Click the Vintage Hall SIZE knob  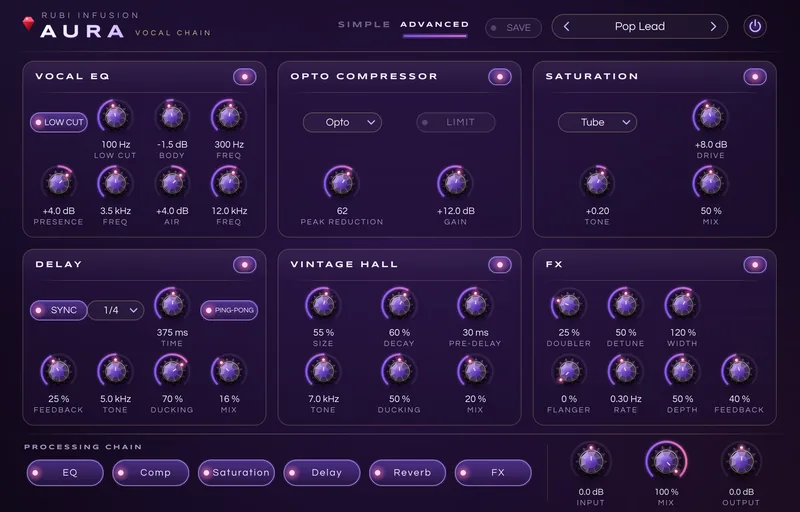tap(323, 304)
